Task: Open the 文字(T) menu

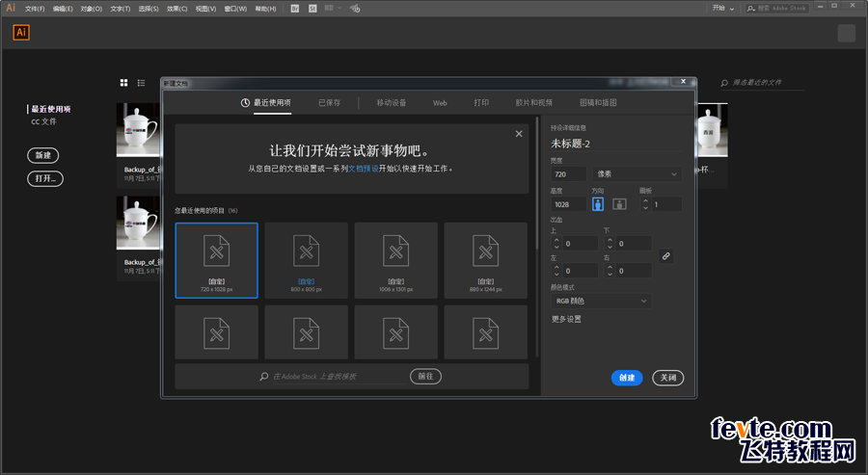Action: [121, 9]
